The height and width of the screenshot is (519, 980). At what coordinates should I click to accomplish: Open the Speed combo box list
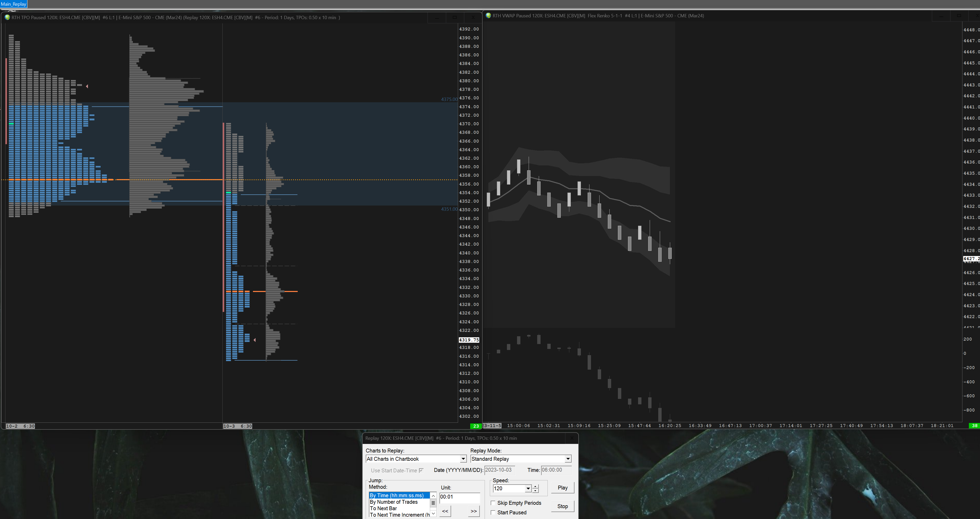pyautogui.click(x=528, y=488)
